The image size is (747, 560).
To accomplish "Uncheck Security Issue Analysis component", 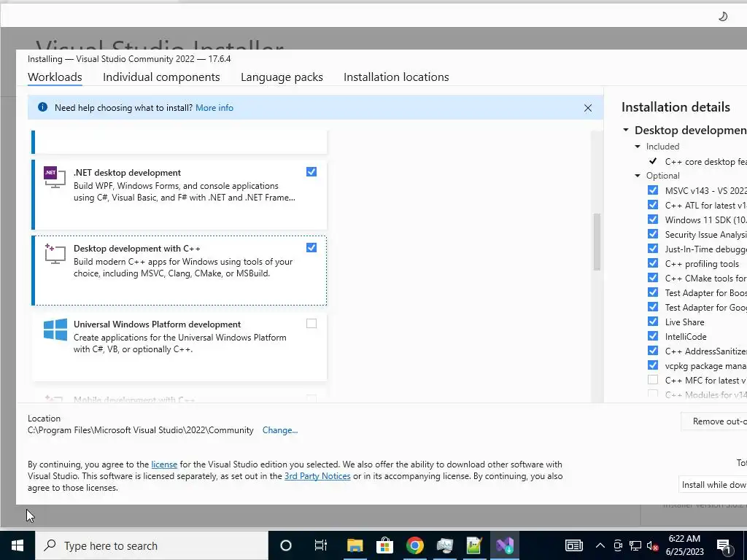I will pyautogui.click(x=653, y=234).
